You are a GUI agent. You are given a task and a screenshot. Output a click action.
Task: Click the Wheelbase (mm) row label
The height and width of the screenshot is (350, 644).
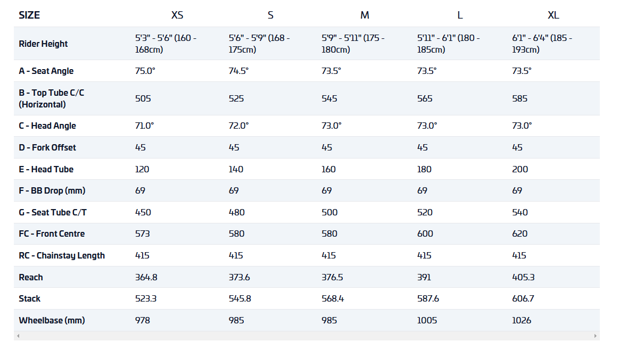(52, 320)
